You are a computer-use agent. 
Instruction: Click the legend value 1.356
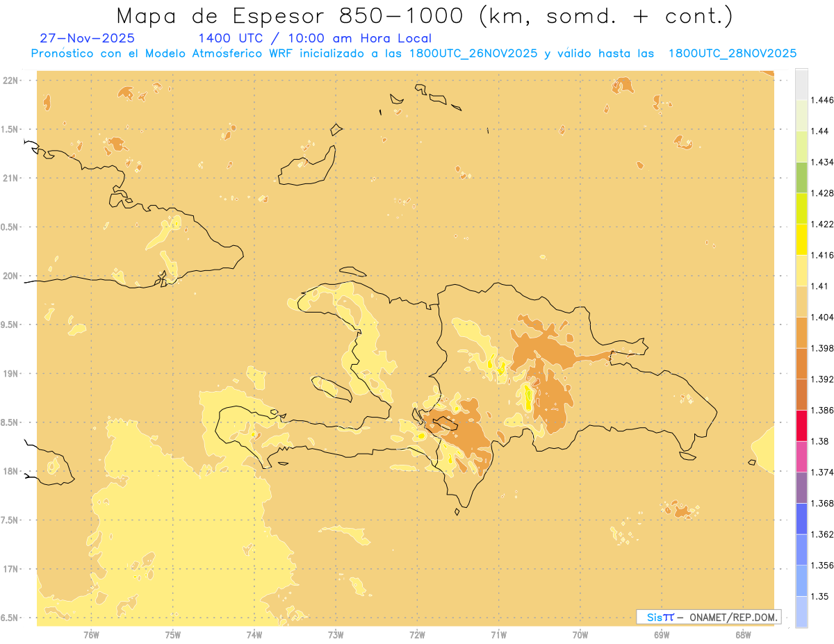821,565
